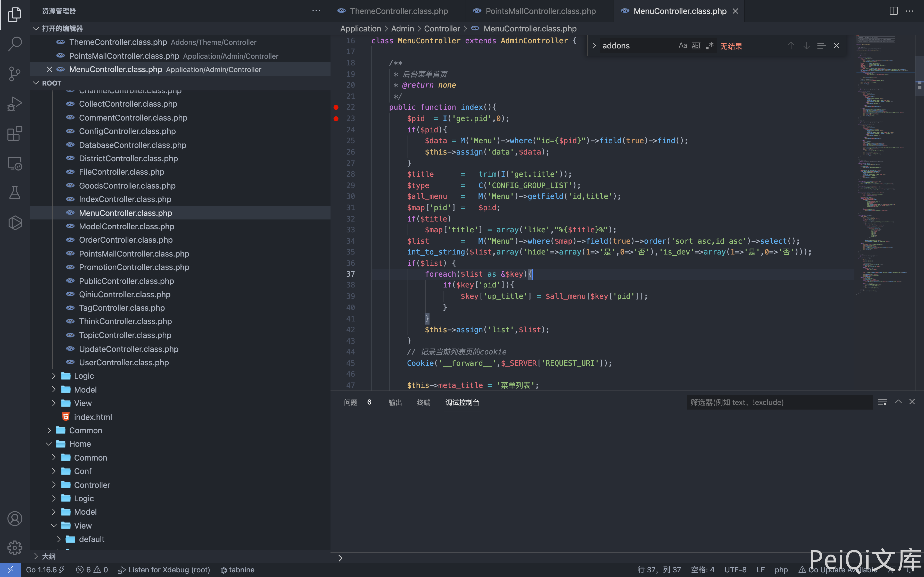Click the Split Editor Right icon
This screenshot has height=577, width=924.
coord(894,11)
